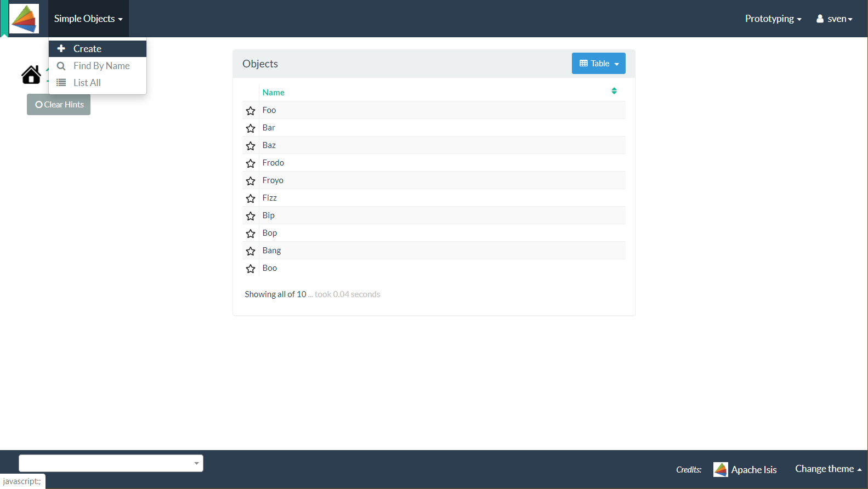This screenshot has height=489, width=868.
Task: Click the Apache Isis credits logo
Action: coord(721,469)
